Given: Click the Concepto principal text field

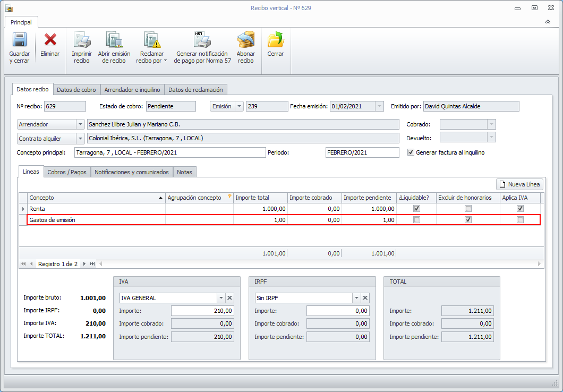Looking at the screenshot, I should (170, 152).
